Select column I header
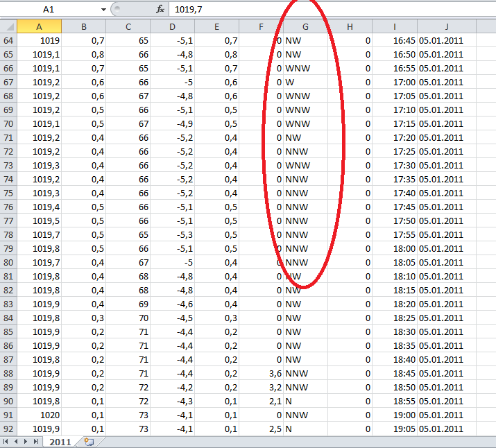 (x=395, y=26)
